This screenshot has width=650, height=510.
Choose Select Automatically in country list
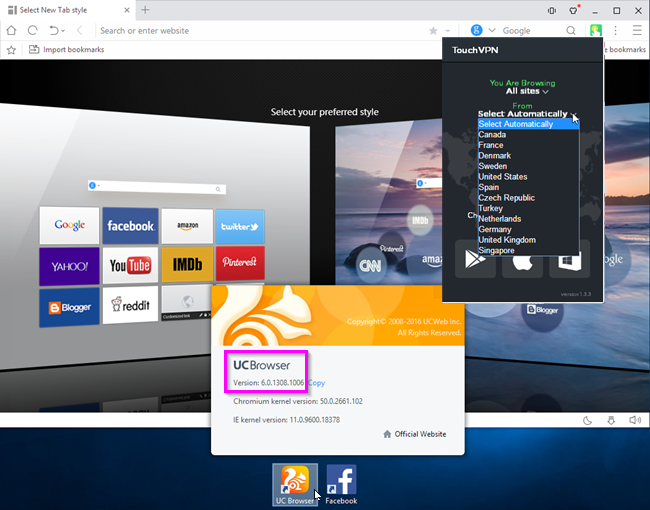pyautogui.click(x=528, y=124)
